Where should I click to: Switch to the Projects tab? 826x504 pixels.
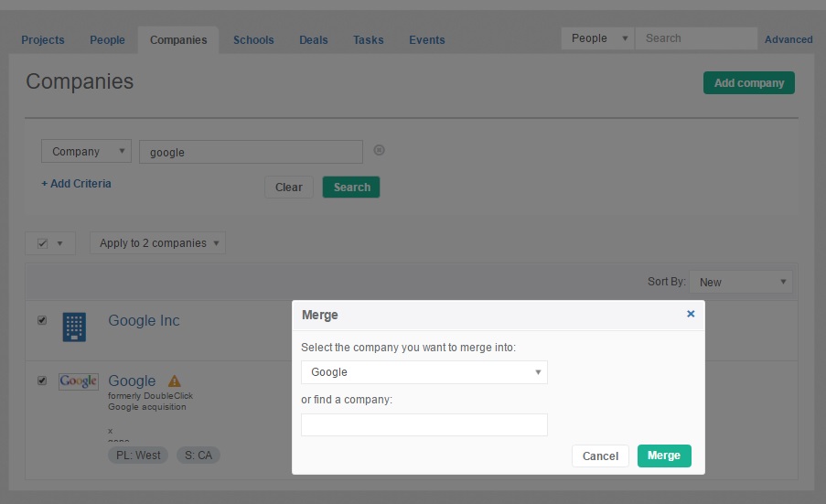[x=43, y=40]
